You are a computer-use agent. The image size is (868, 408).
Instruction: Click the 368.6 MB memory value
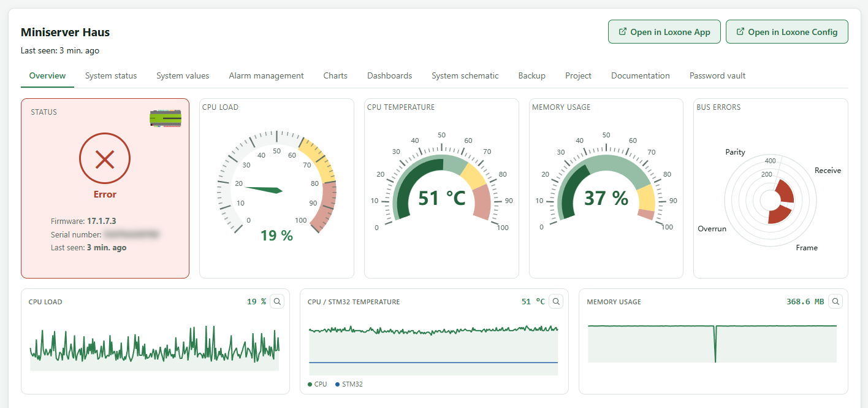(805, 301)
